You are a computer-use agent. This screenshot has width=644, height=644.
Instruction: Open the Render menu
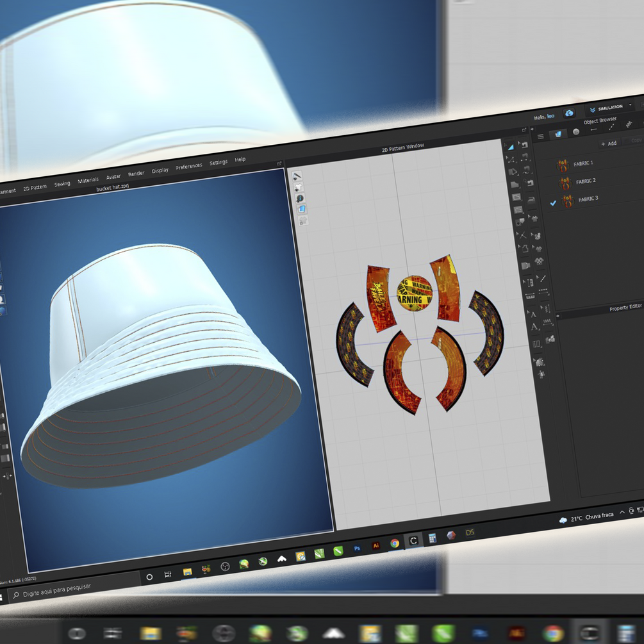(136, 174)
